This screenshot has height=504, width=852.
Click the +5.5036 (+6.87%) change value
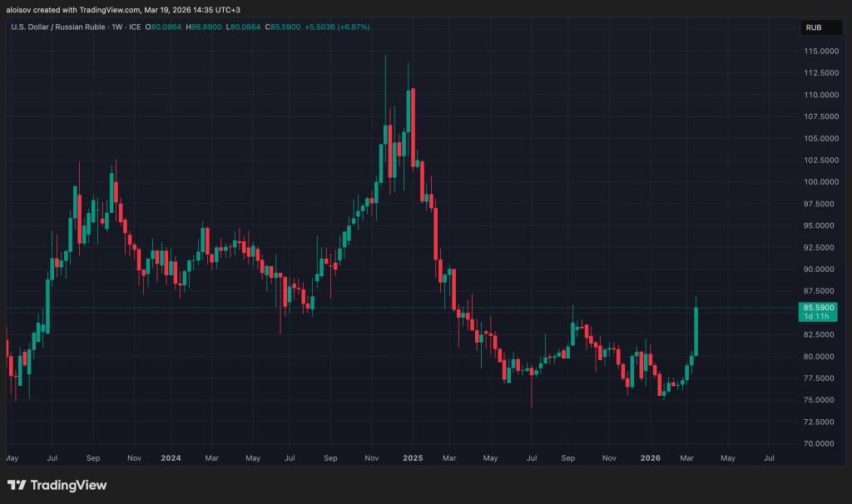(x=338, y=27)
